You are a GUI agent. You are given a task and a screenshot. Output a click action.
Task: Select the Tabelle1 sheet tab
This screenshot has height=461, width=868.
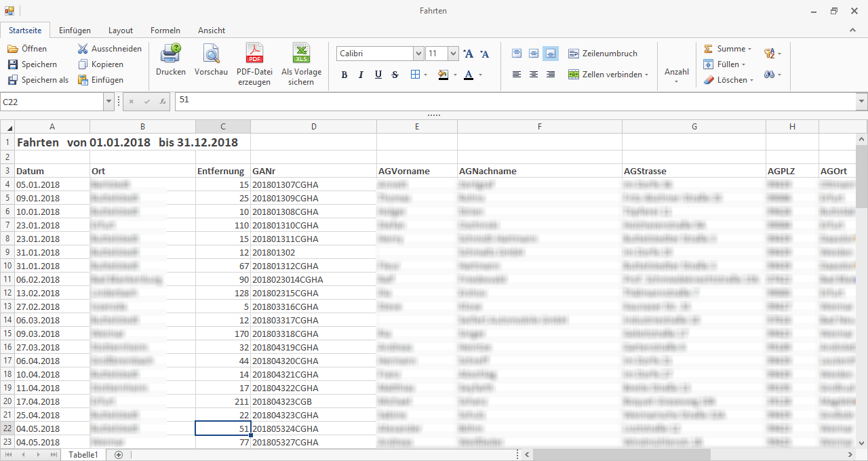[x=83, y=455]
